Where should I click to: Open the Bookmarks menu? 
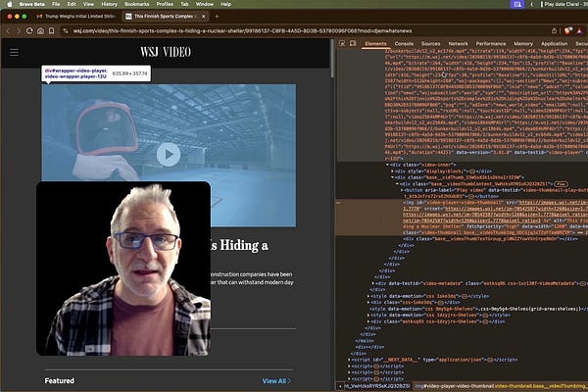pyautogui.click(x=136, y=4)
